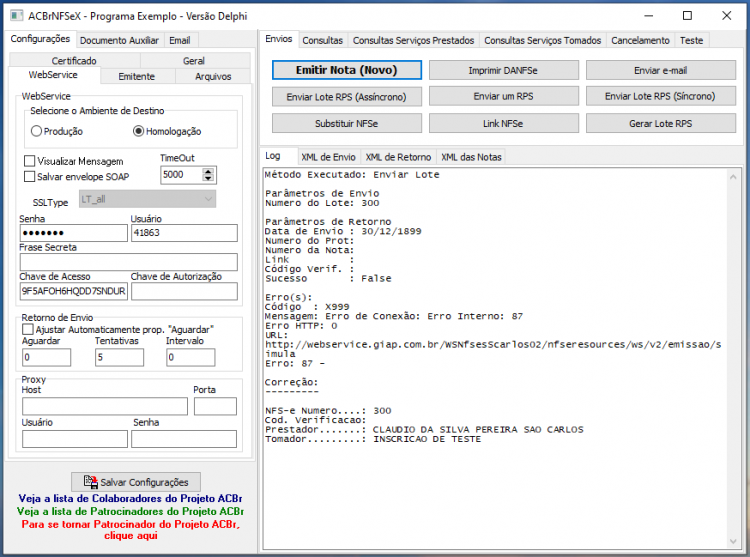Minimize the ACBrNFSeX window
Screen dimensions: 750x557
pyautogui.click(x=649, y=16)
